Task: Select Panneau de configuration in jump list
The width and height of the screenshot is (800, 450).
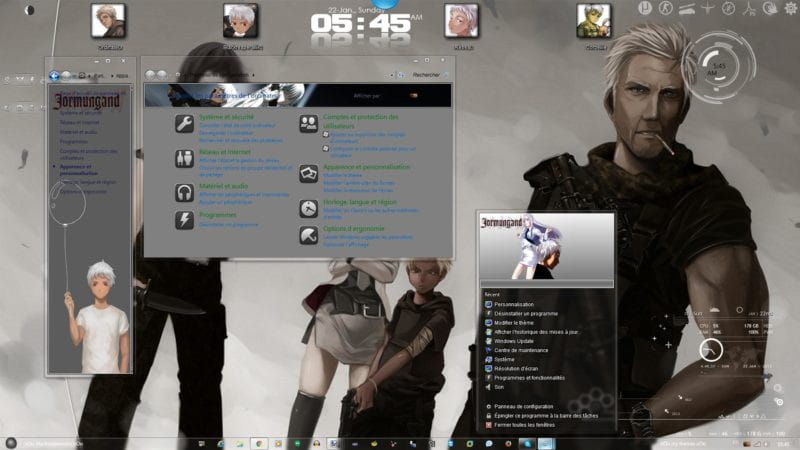Action: 524,407
